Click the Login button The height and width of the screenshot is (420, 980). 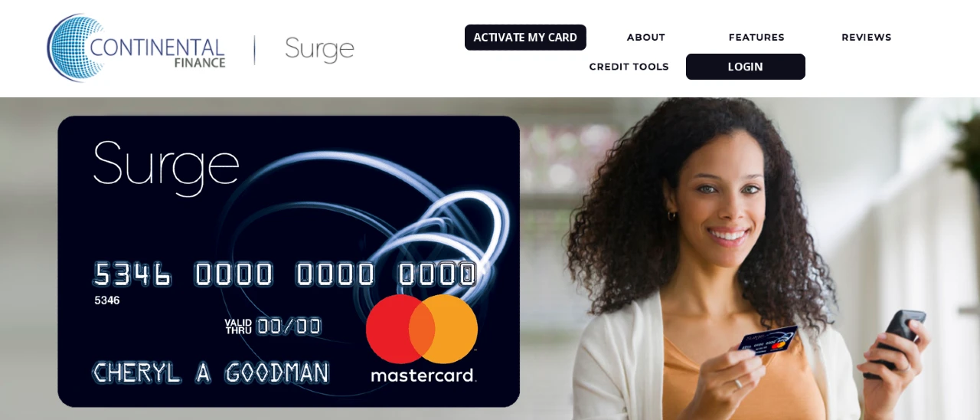pos(746,67)
